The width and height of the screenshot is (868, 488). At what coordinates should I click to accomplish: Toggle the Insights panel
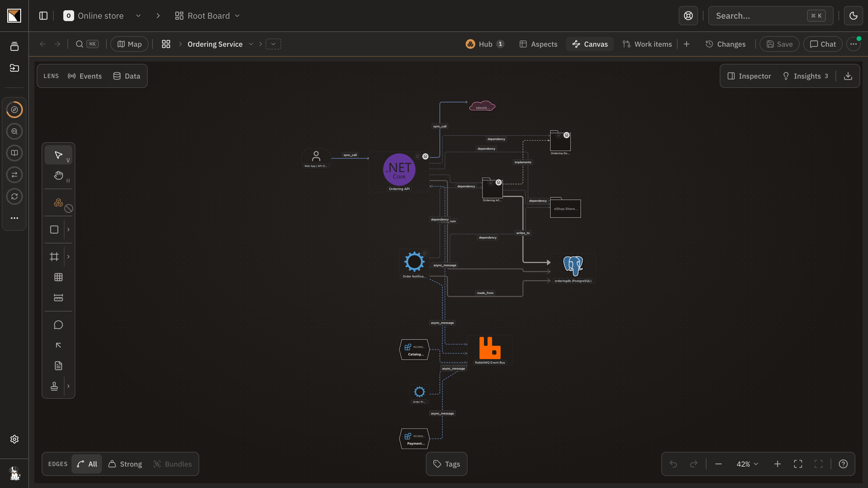pos(805,76)
